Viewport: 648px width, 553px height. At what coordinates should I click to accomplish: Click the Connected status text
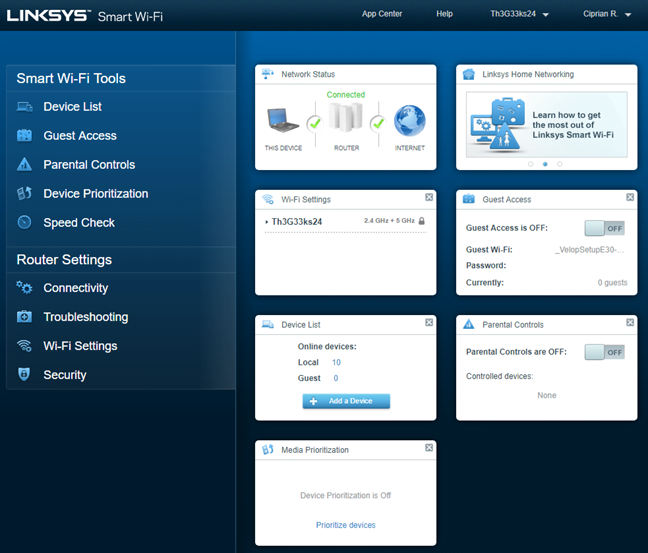pyautogui.click(x=345, y=95)
